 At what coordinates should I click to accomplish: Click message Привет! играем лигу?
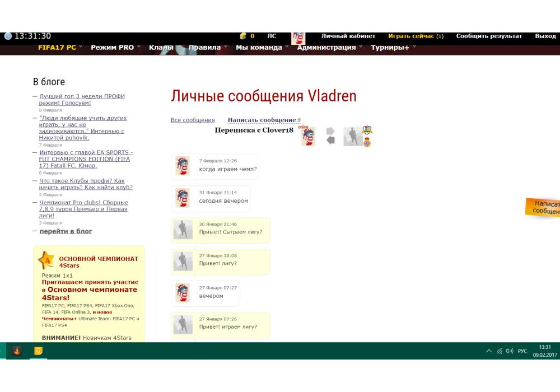pyautogui.click(x=228, y=327)
